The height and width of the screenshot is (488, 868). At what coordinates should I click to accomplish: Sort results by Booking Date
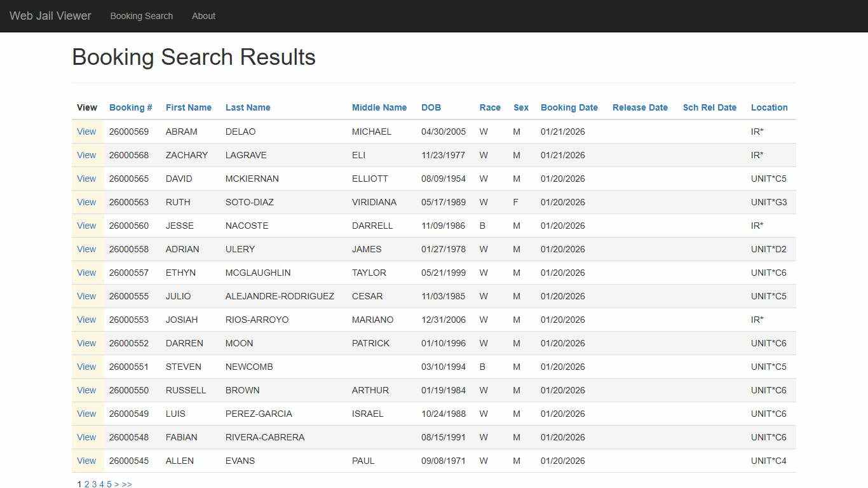tap(569, 107)
